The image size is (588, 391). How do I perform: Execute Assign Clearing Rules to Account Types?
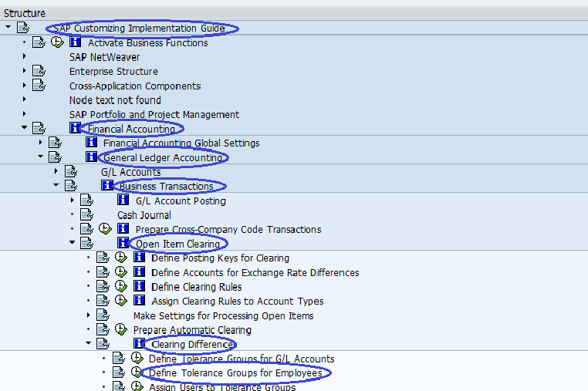(x=121, y=300)
